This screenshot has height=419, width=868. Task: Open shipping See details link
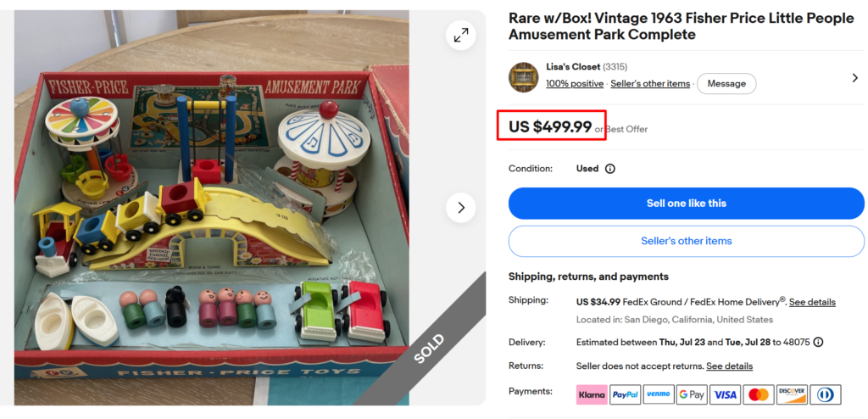[x=812, y=302]
